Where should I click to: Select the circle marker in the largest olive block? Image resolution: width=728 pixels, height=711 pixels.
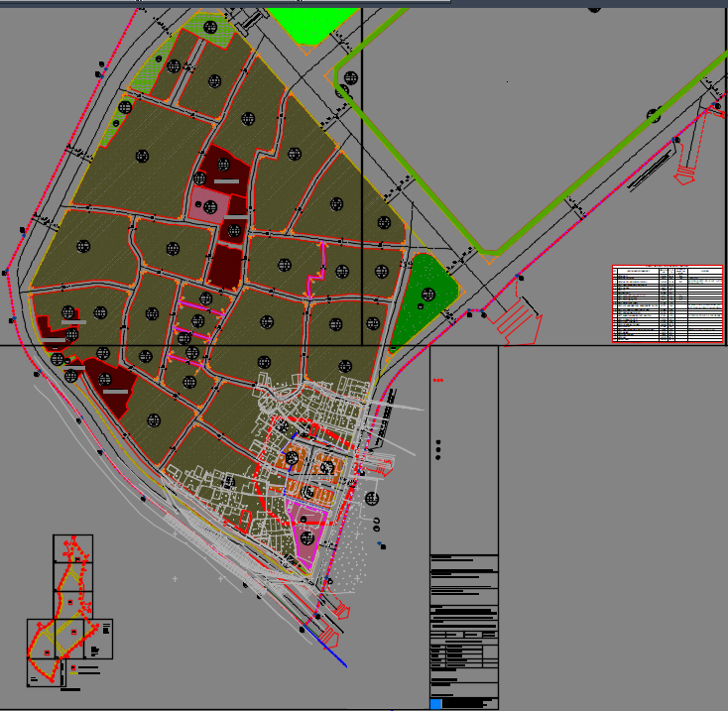[142, 156]
